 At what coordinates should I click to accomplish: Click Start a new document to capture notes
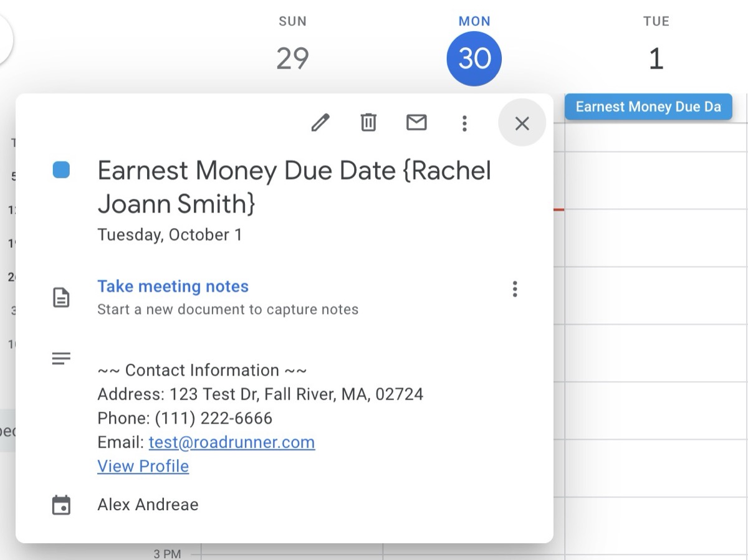228,310
